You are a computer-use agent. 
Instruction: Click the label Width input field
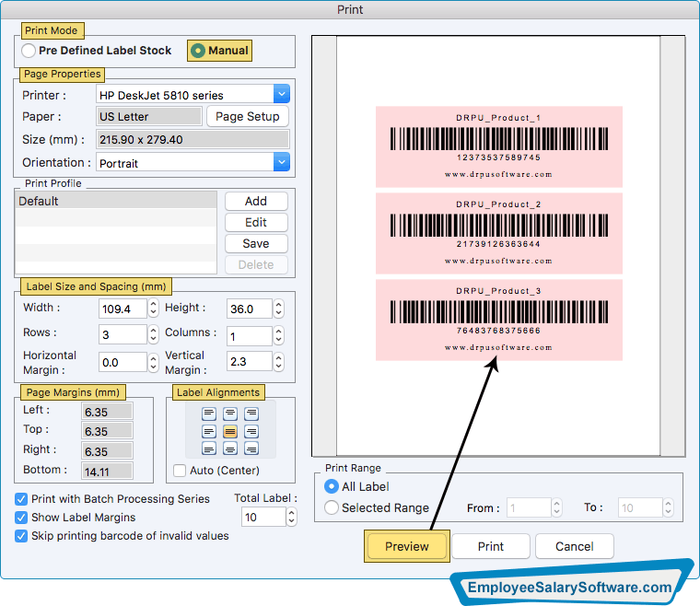click(122, 309)
